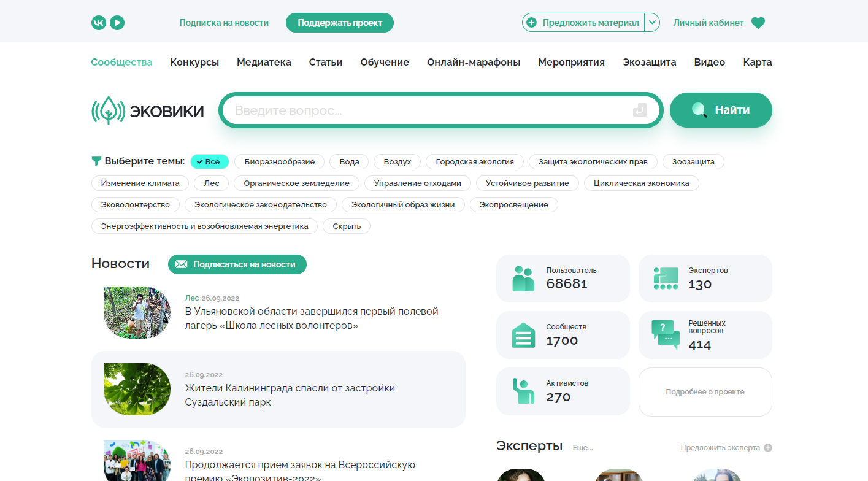This screenshot has width=868, height=481.
Task: Open Подробнее о проекте card
Action: [705, 392]
